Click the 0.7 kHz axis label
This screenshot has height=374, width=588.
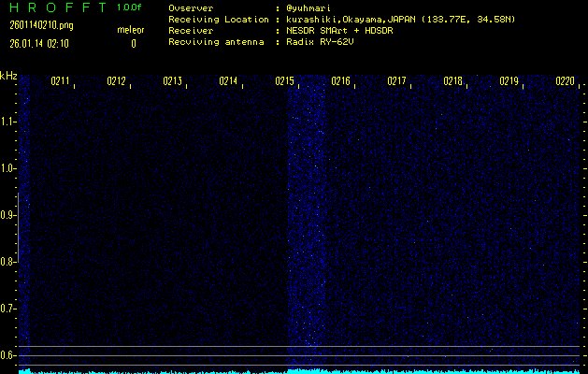(x=8, y=309)
